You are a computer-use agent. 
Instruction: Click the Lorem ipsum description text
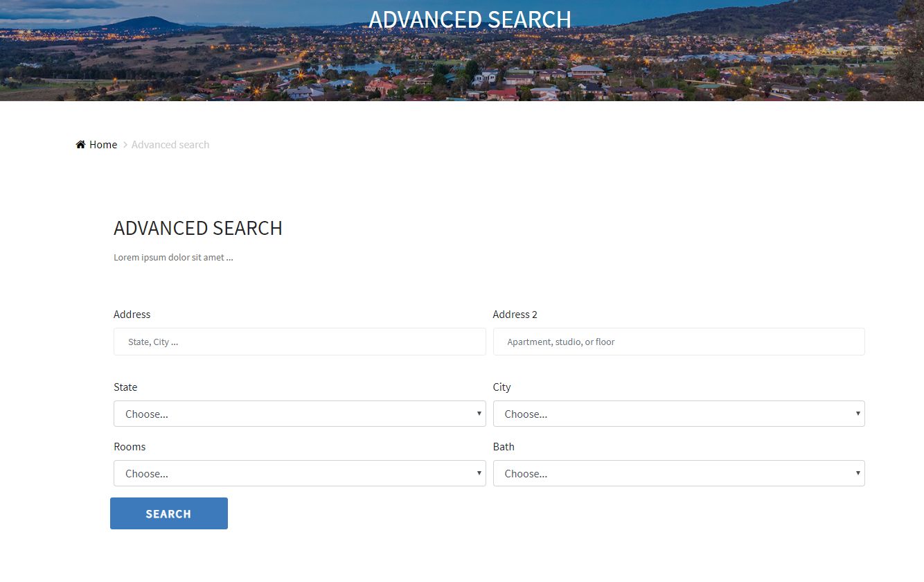tap(173, 258)
